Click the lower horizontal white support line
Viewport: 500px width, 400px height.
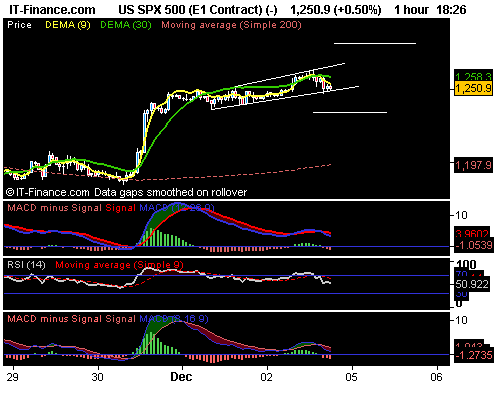(350, 112)
